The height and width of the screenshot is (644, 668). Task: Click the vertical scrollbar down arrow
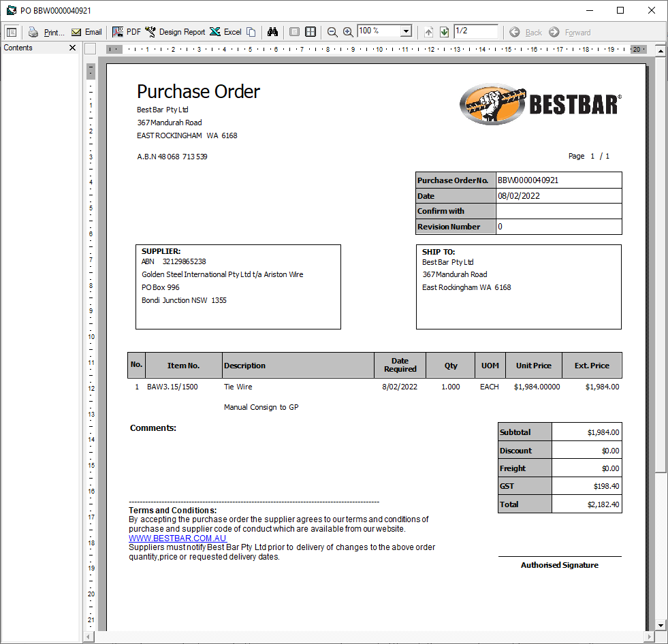click(x=661, y=626)
